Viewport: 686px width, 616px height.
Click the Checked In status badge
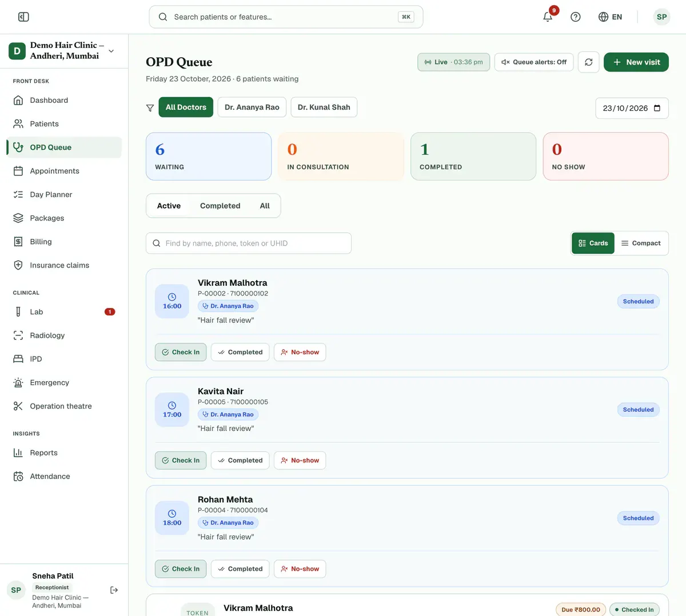[x=635, y=610]
